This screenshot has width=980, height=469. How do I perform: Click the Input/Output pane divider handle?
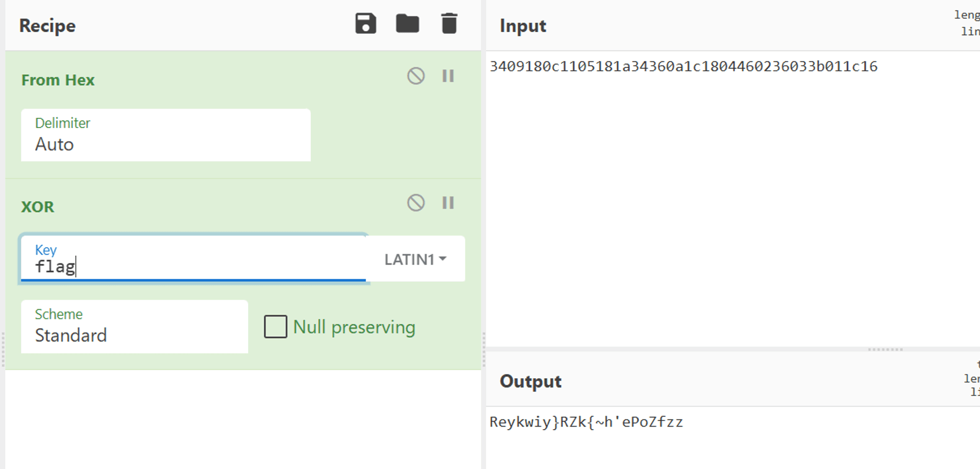pyautogui.click(x=886, y=350)
